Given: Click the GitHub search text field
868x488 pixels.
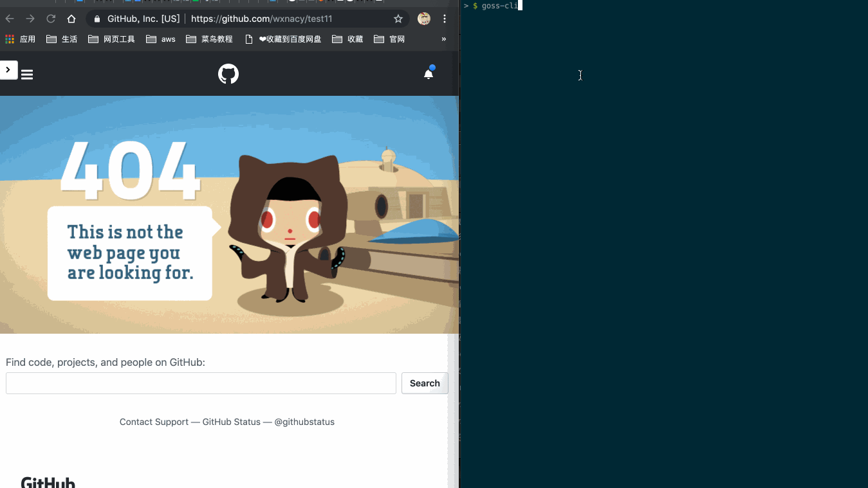Looking at the screenshot, I should 201,383.
